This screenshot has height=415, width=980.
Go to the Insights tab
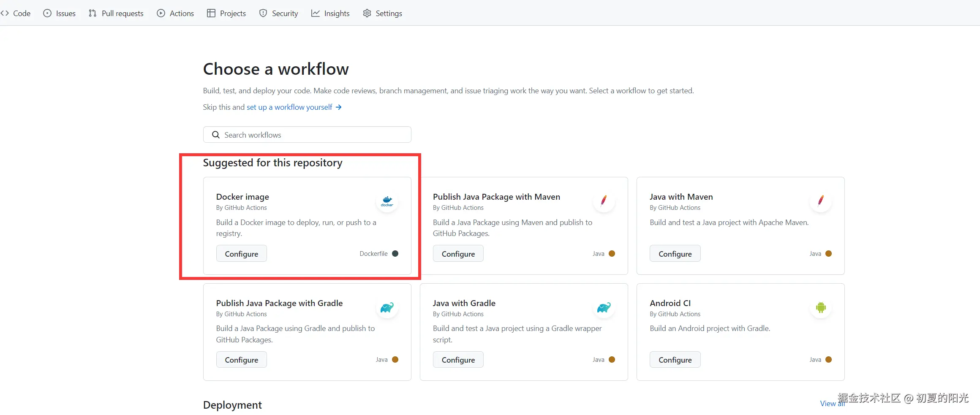(x=330, y=13)
